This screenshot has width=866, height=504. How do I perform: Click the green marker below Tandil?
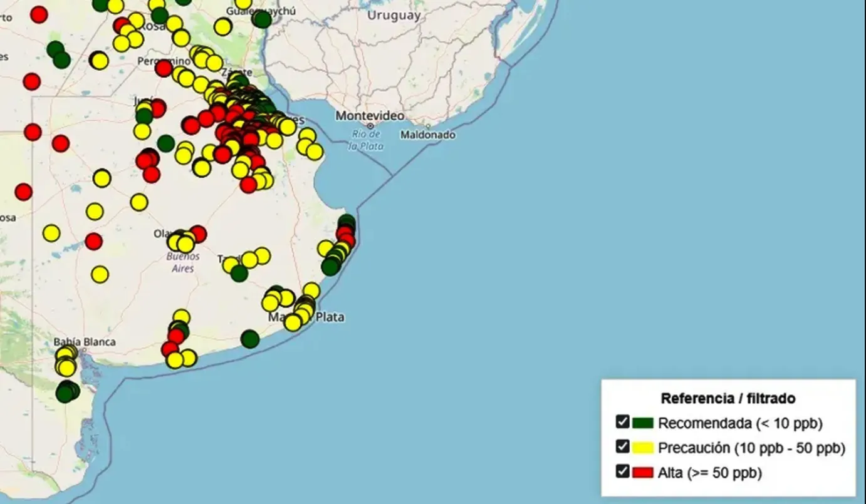point(239,273)
